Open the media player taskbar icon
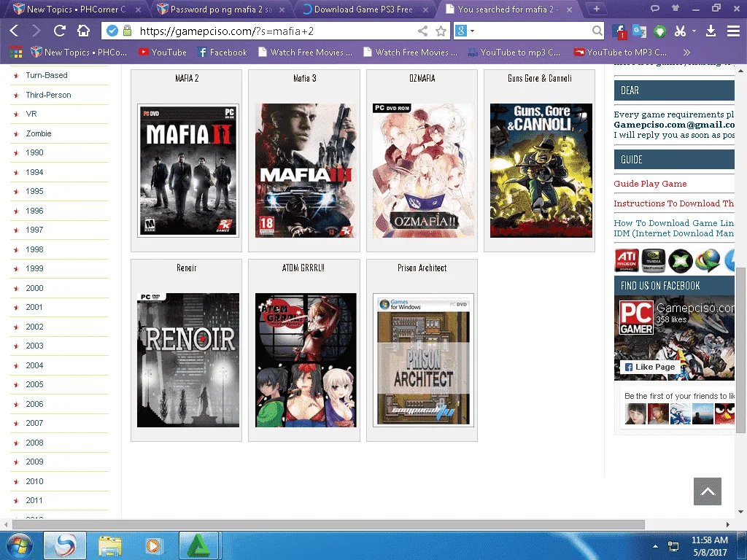The image size is (747, 560). click(x=153, y=545)
